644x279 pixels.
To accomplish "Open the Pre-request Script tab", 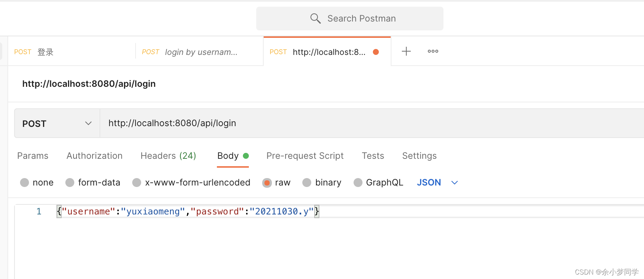I will (305, 156).
